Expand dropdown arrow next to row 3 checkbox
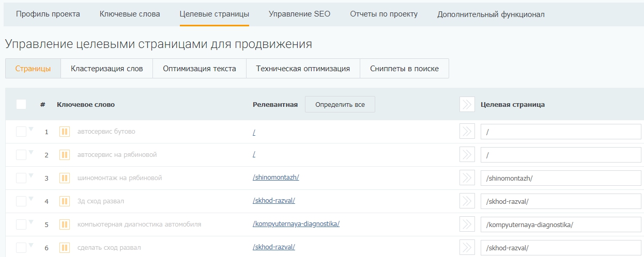The image size is (644, 257). click(30, 175)
